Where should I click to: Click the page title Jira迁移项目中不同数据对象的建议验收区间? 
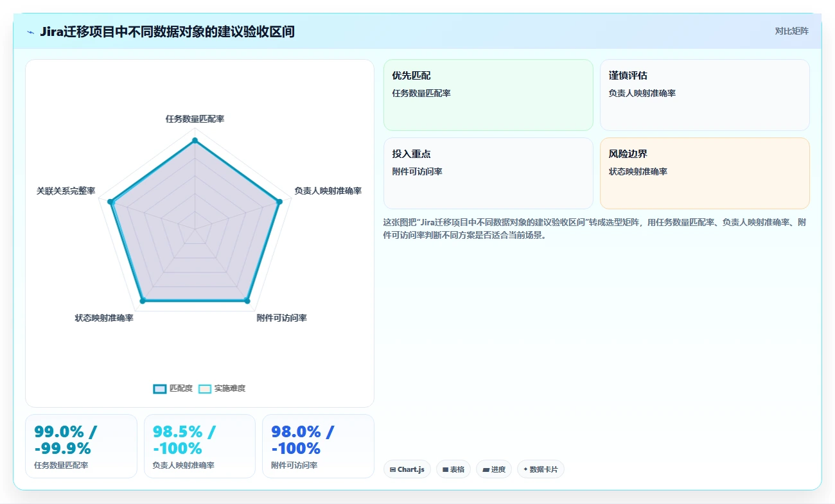[167, 31]
